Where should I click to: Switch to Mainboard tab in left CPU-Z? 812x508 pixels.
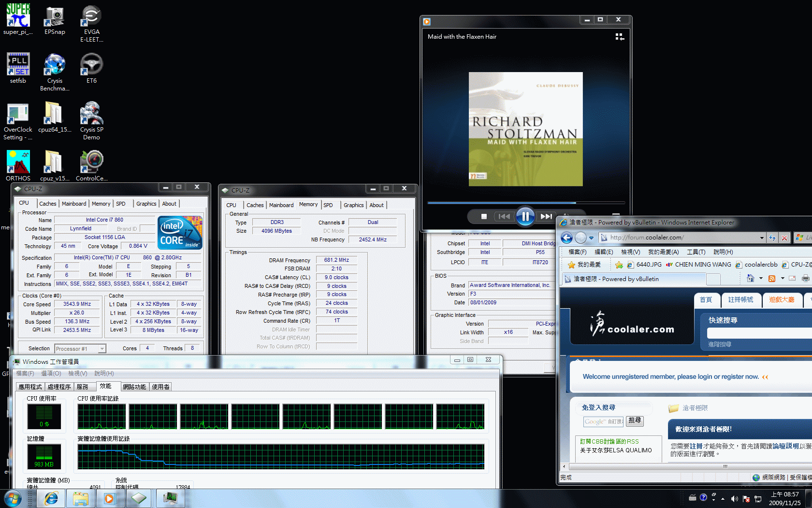pos(74,204)
